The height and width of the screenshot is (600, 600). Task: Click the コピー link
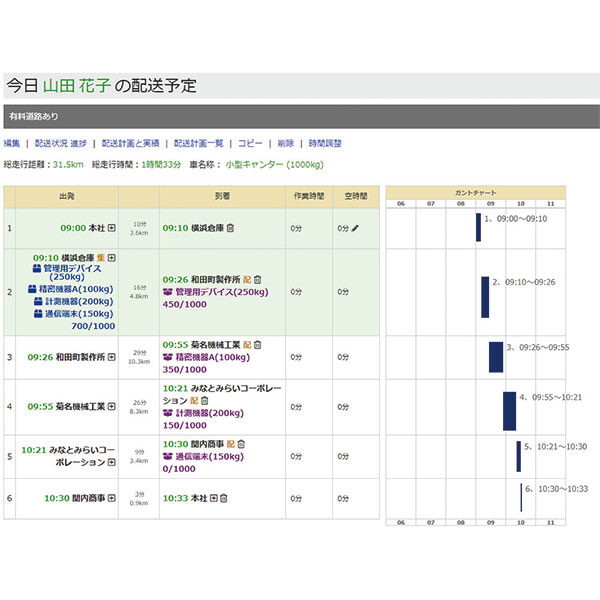[250, 143]
